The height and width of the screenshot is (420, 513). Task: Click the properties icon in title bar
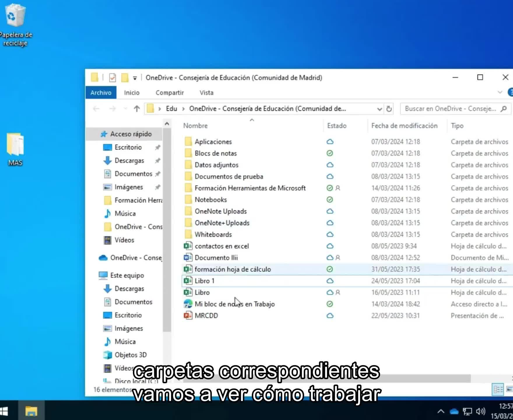point(113,78)
